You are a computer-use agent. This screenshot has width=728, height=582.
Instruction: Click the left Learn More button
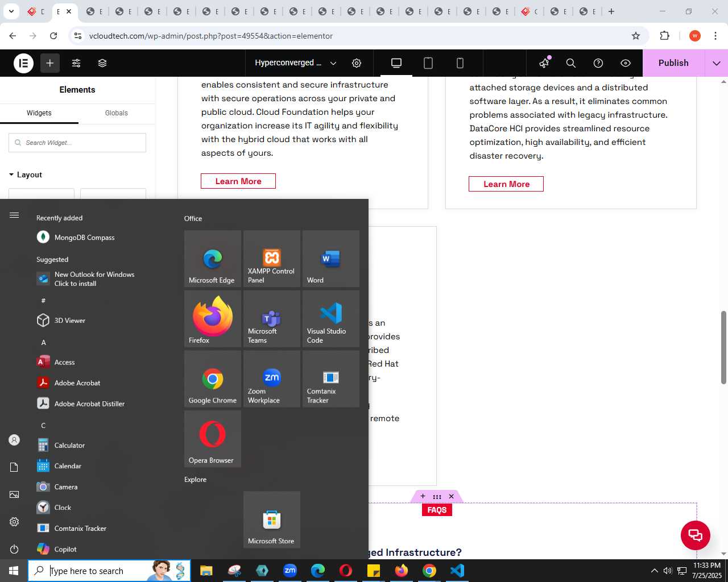click(x=238, y=181)
